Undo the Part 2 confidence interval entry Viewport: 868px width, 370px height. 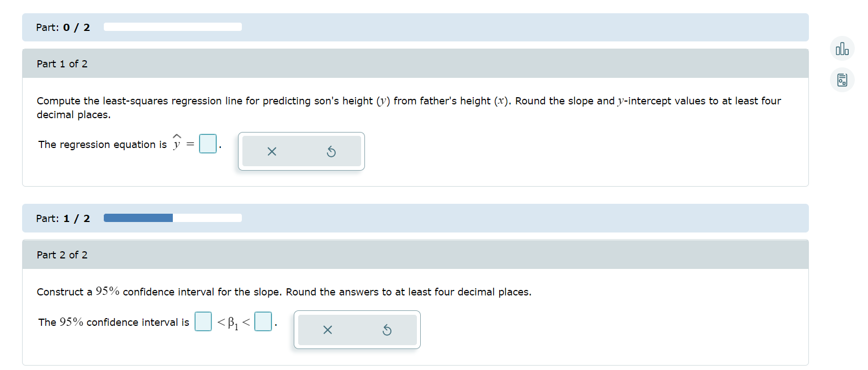[x=388, y=330]
